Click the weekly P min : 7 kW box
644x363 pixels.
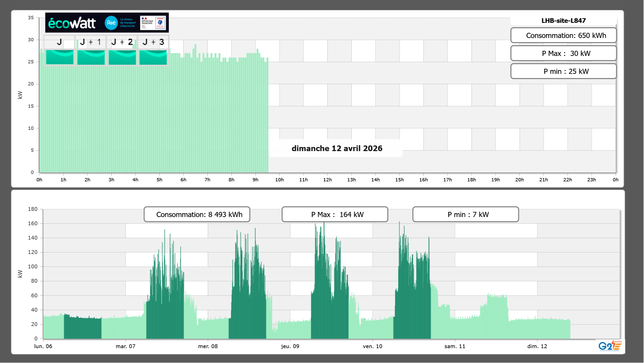465,214
